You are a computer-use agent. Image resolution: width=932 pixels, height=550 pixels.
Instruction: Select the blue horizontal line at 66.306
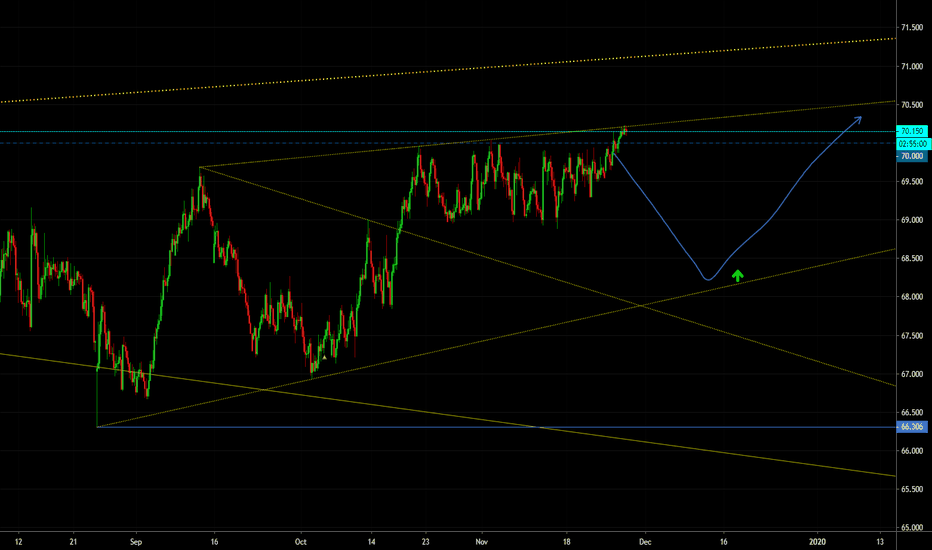pyautogui.click(x=500, y=427)
